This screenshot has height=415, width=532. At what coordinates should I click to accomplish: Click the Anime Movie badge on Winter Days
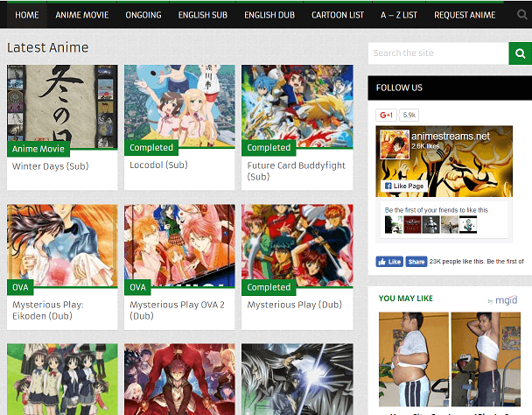tap(38, 149)
